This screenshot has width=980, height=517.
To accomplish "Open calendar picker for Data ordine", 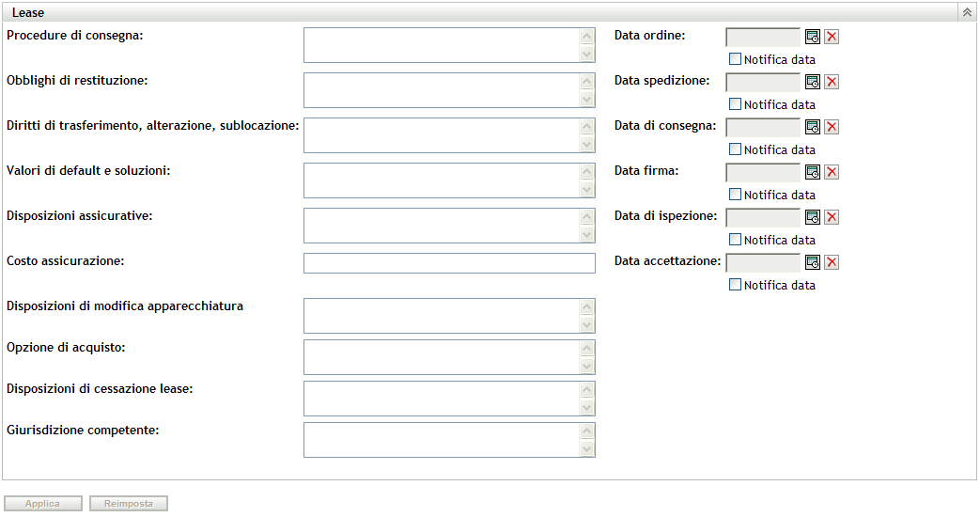I will (813, 37).
